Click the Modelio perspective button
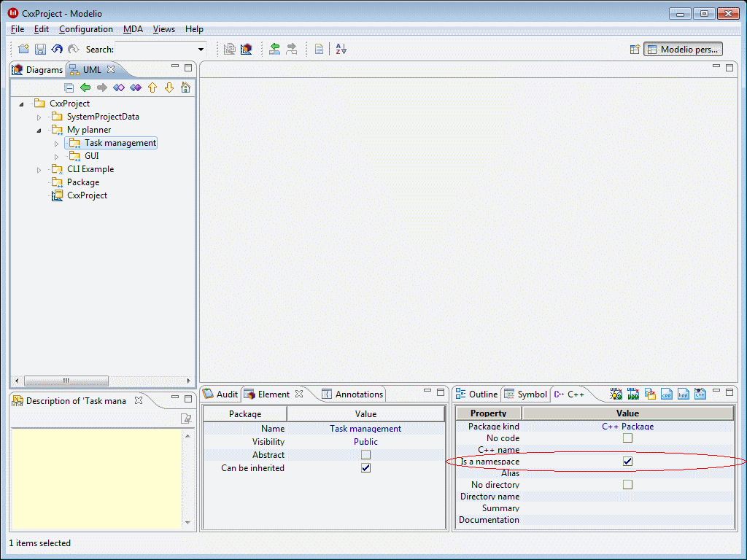Viewport: 747px width, 560px height. coord(683,49)
